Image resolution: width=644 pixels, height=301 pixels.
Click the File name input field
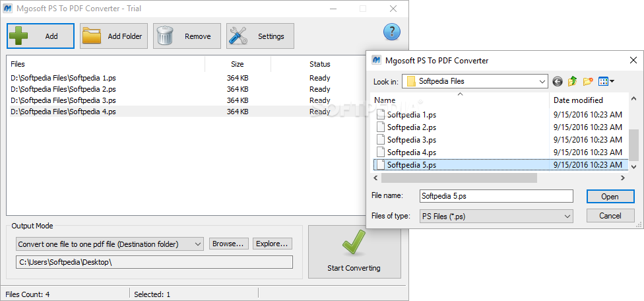click(496, 196)
